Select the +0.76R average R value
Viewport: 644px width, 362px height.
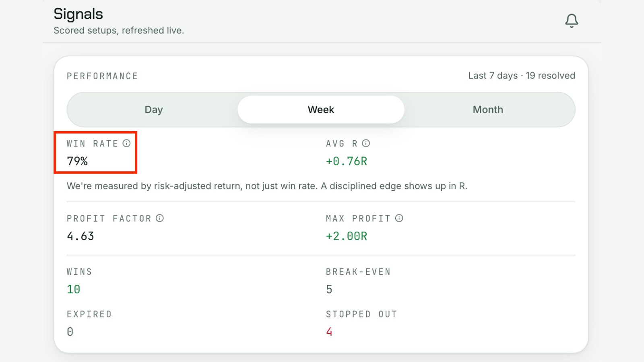tap(347, 161)
